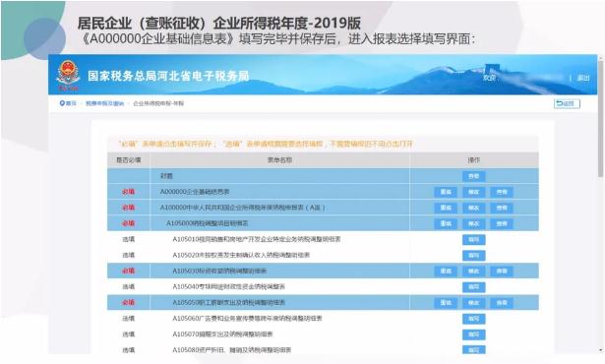The image size is (605, 364).
Task: Click 查看 for A000000企业基础信息表
Action: pyautogui.click(x=502, y=192)
